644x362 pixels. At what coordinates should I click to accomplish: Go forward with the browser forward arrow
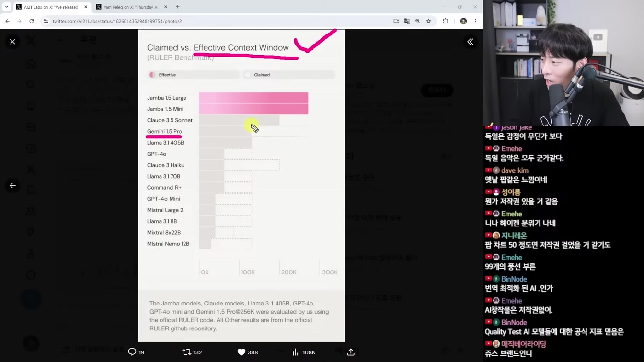[x=19, y=21]
